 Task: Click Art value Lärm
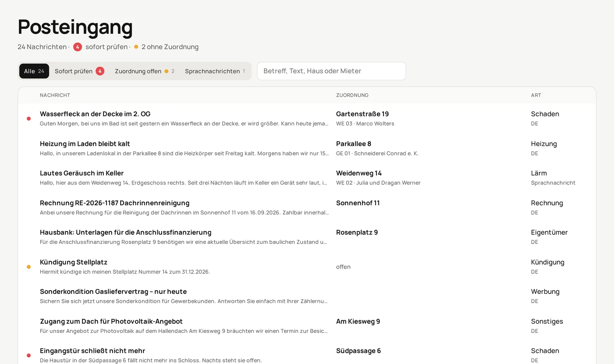(x=539, y=173)
